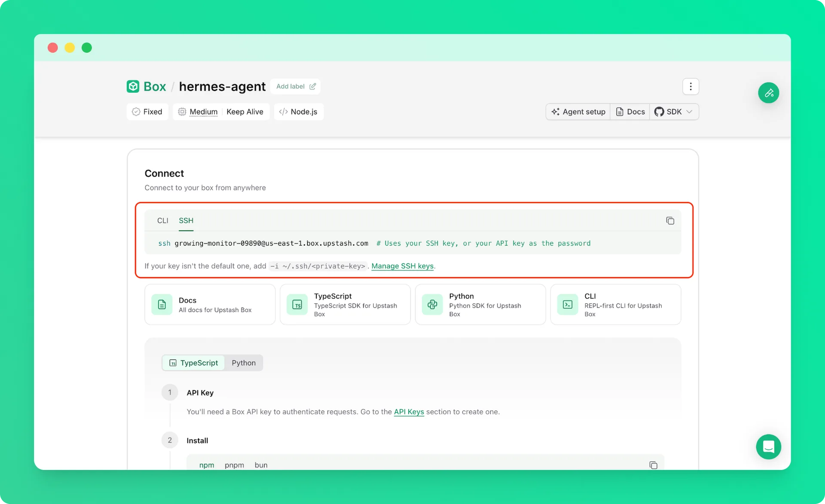The image size is (825, 504).
Task: Open Agent setup
Action: pyautogui.click(x=578, y=112)
